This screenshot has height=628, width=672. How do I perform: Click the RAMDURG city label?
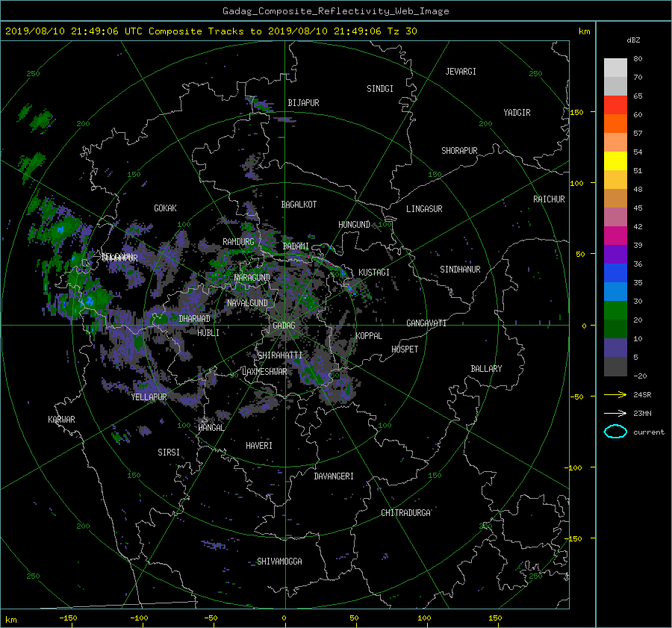[x=238, y=242]
